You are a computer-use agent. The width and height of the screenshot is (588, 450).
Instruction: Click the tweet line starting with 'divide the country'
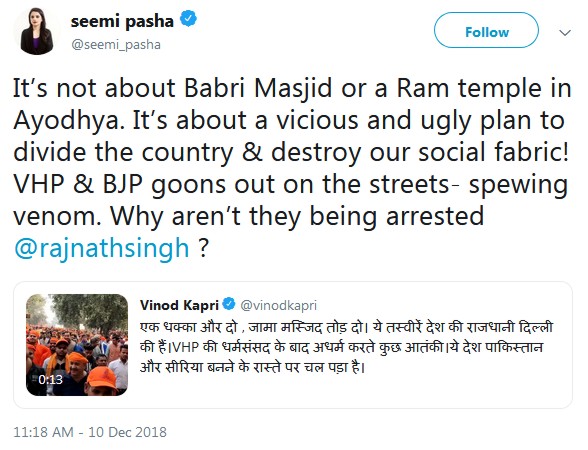[x=291, y=153]
